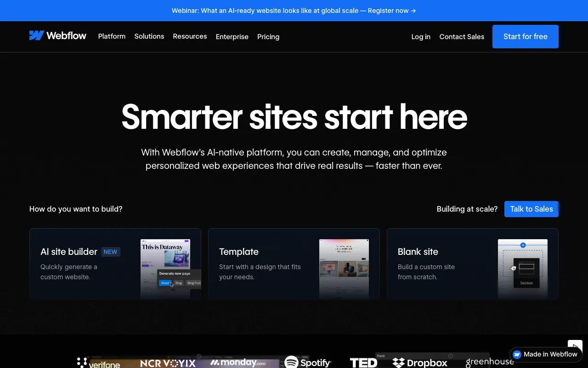Expand the Resources dropdown
Screen dimensions: 588x368
pyautogui.click(x=190, y=36)
